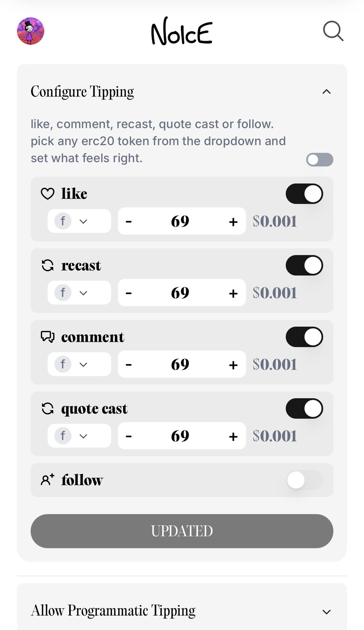This screenshot has height=630, width=364.
Task: Click the NoIcE logo
Action: tap(182, 32)
